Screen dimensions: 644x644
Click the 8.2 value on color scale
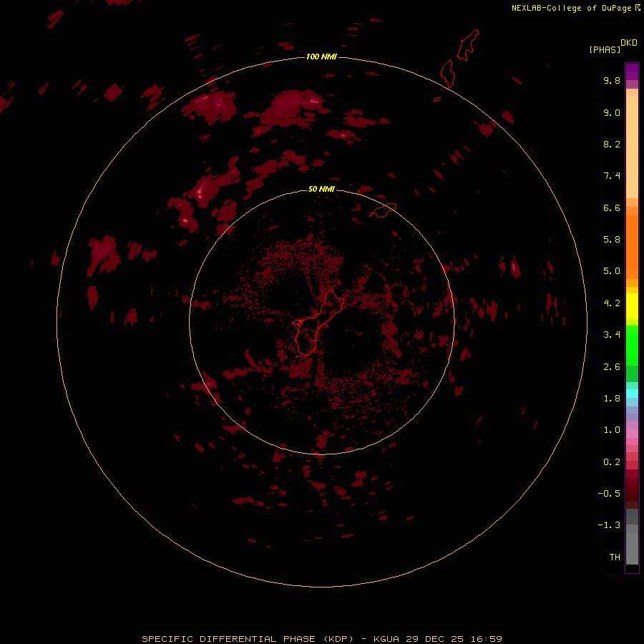point(612,144)
